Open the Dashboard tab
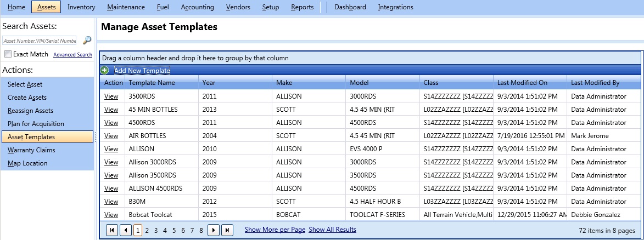The height and width of the screenshot is (240, 644). [x=350, y=7]
